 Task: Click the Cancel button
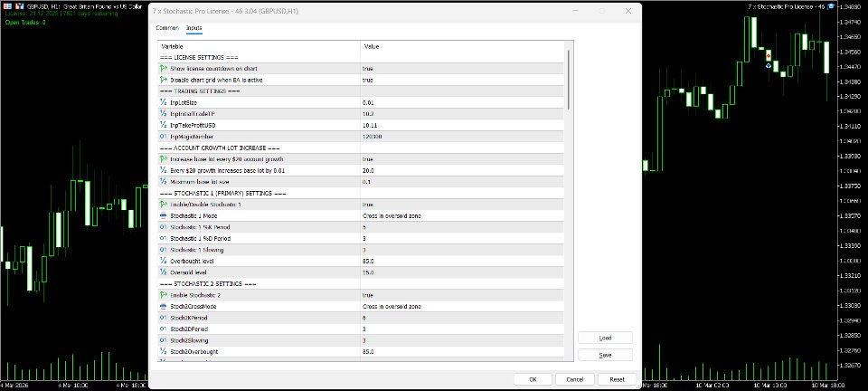click(x=574, y=379)
